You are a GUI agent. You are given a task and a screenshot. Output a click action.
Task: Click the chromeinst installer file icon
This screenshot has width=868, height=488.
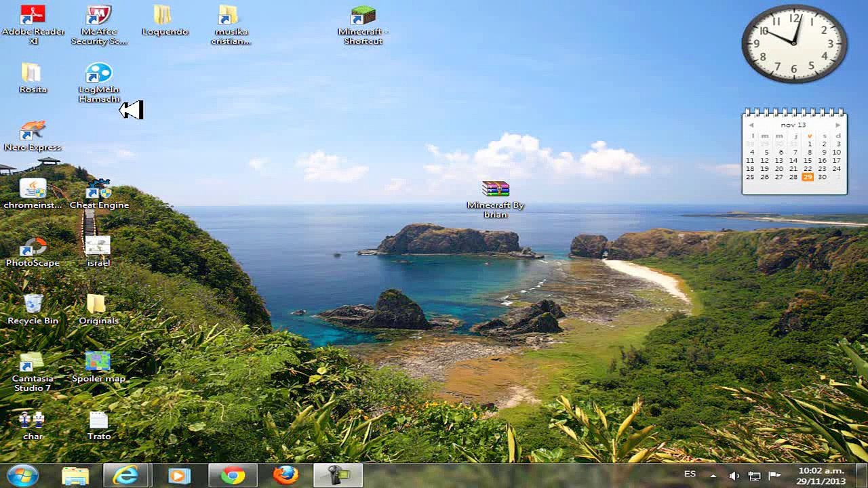[x=33, y=193]
